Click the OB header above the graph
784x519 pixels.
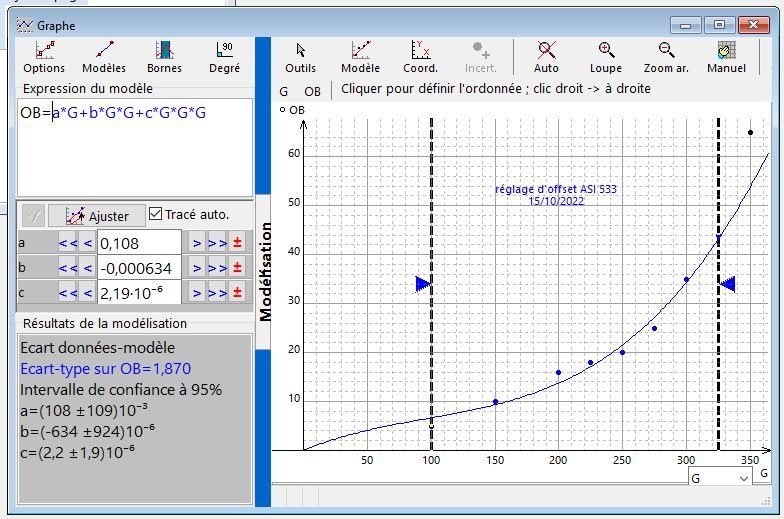pyautogui.click(x=312, y=91)
